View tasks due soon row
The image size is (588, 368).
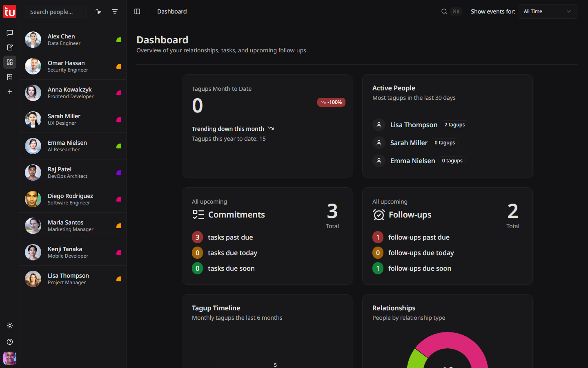click(223, 268)
